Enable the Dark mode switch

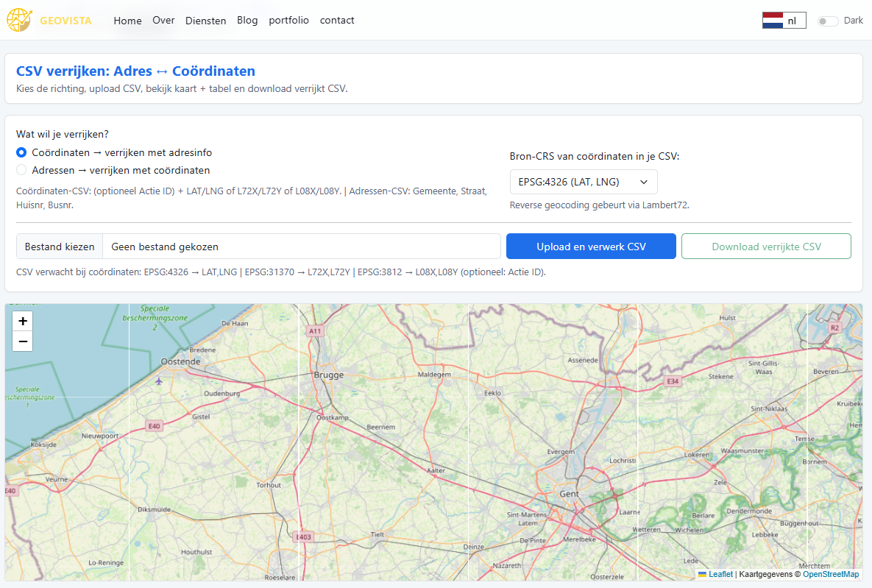coord(828,21)
